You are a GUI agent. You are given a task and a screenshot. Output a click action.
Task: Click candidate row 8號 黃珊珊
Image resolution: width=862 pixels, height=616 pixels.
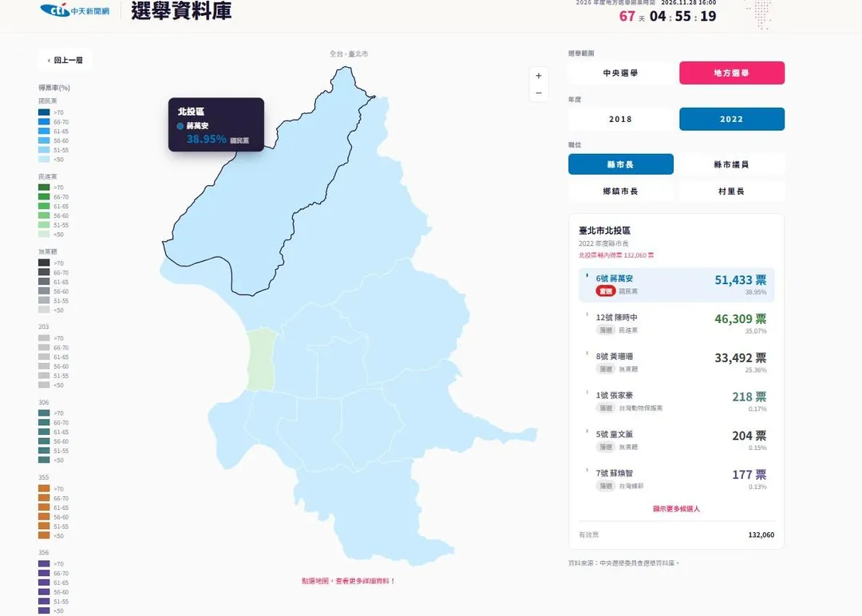[x=676, y=363]
